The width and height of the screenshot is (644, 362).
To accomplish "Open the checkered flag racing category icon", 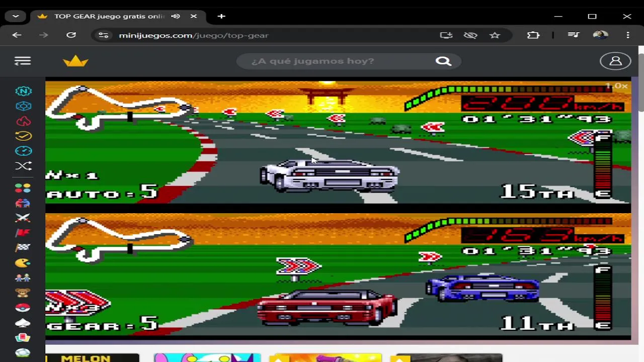I will 23,247.
